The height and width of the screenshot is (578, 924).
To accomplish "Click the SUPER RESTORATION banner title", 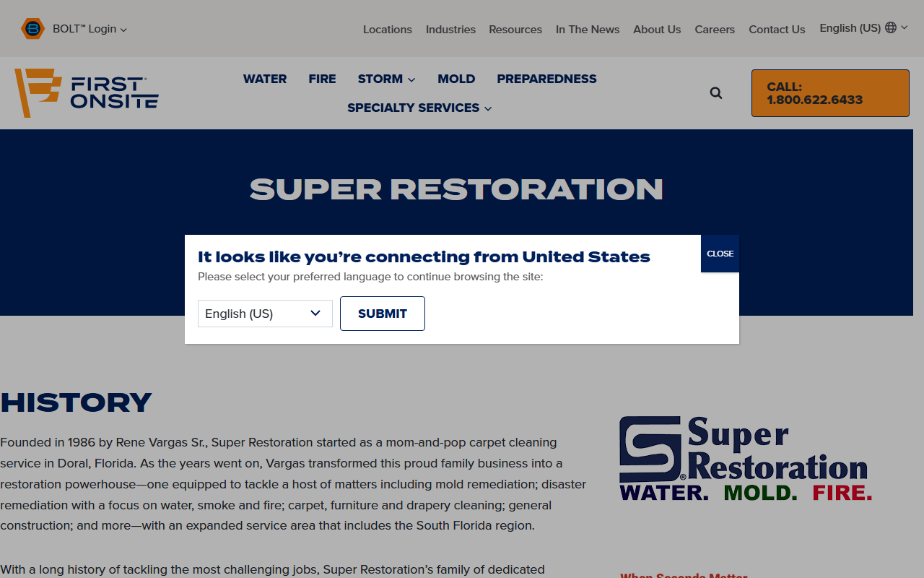I will coord(456,189).
